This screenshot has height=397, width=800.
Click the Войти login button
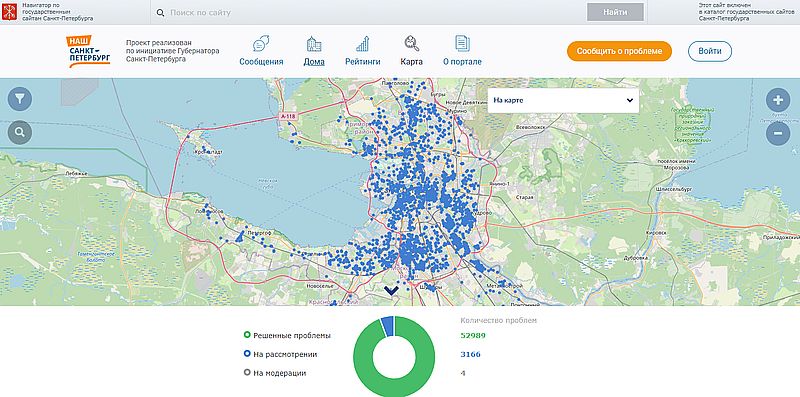(x=710, y=51)
